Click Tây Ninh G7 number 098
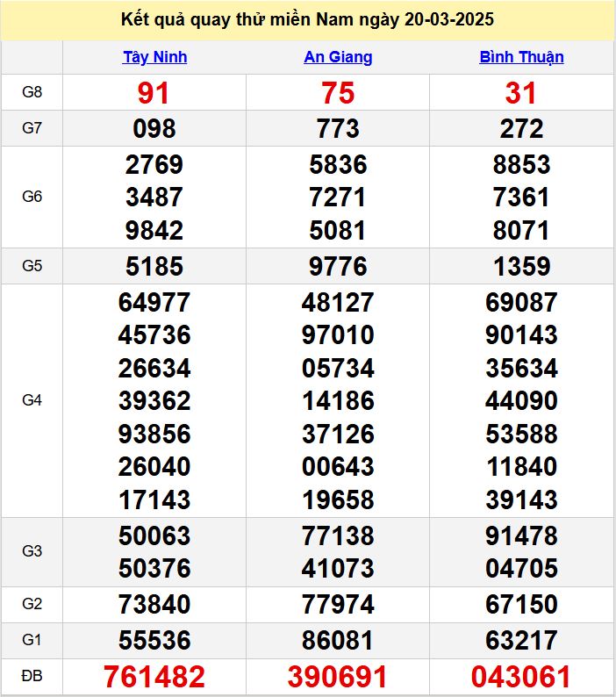616x697 pixels. (x=154, y=128)
